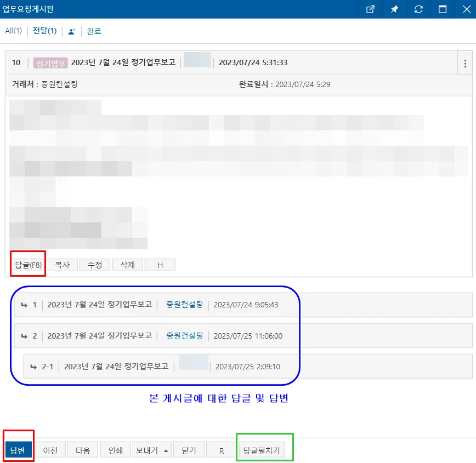
Task: Open 중원컨설팅 link in reply 1
Action: 184,305
